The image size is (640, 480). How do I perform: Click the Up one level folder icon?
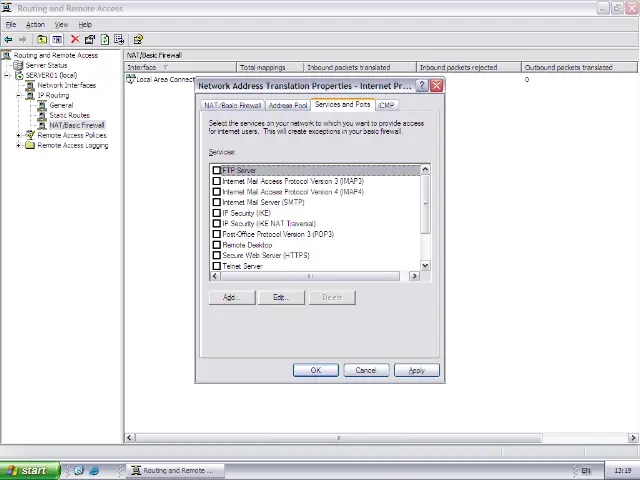pos(42,40)
